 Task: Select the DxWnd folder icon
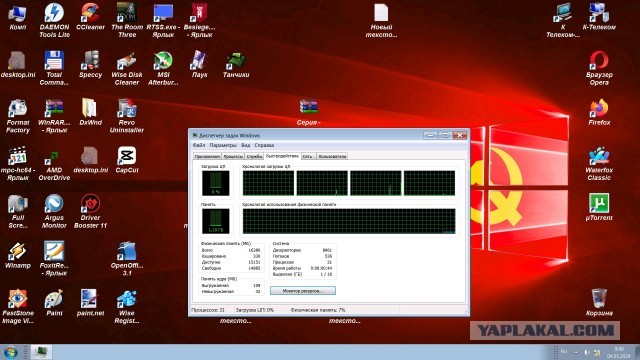tap(90, 112)
